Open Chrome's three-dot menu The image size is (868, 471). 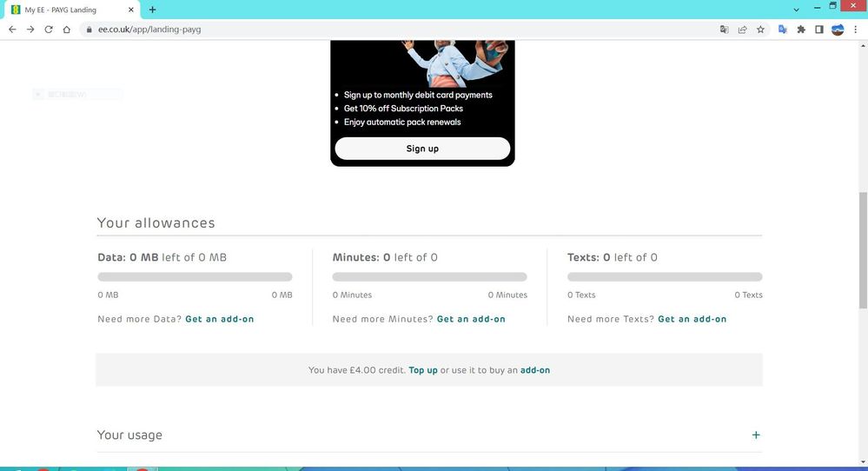pos(855,29)
